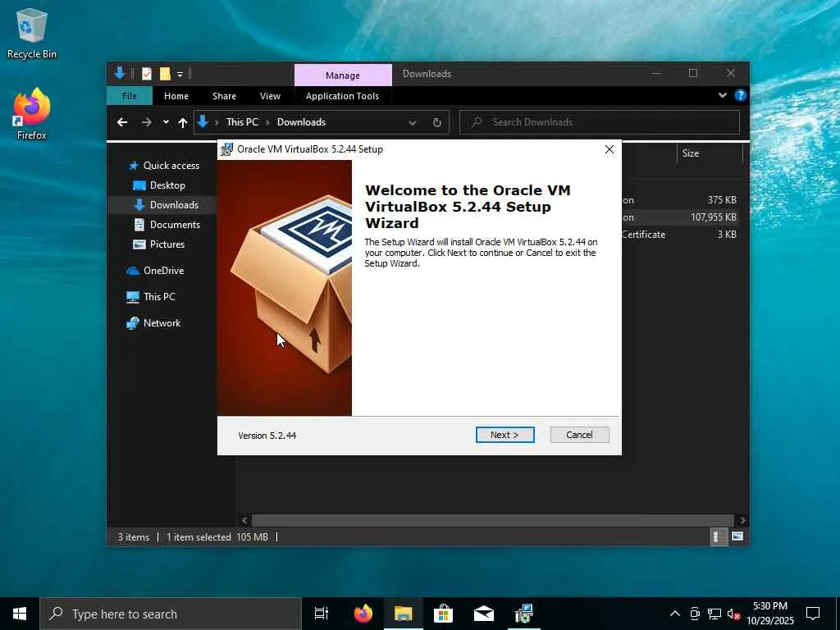This screenshot has height=630, width=840.
Task: Open the notification center
Action: coord(813,614)
